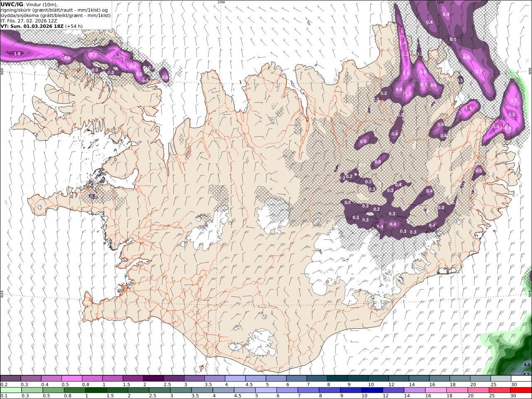Click the 1.5 snowfall value label
532x399 pixels.
point(496,127)
